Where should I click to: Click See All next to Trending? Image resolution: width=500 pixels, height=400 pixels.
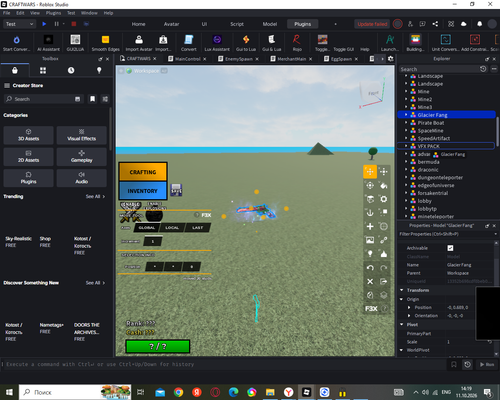coord(95,196)
